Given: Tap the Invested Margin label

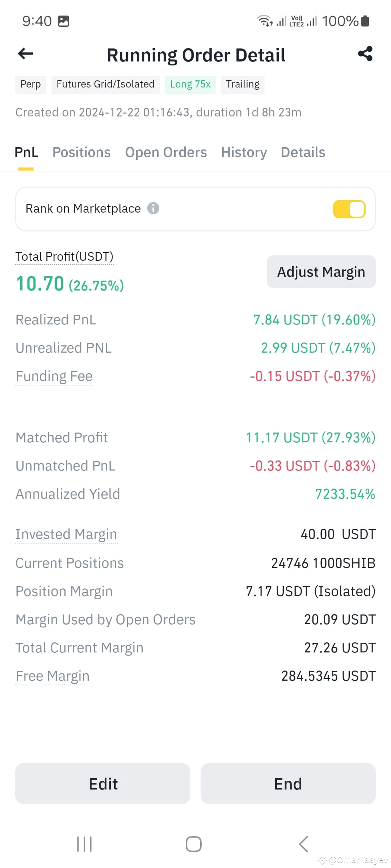Looking at the screenshot, I should 66,534.
